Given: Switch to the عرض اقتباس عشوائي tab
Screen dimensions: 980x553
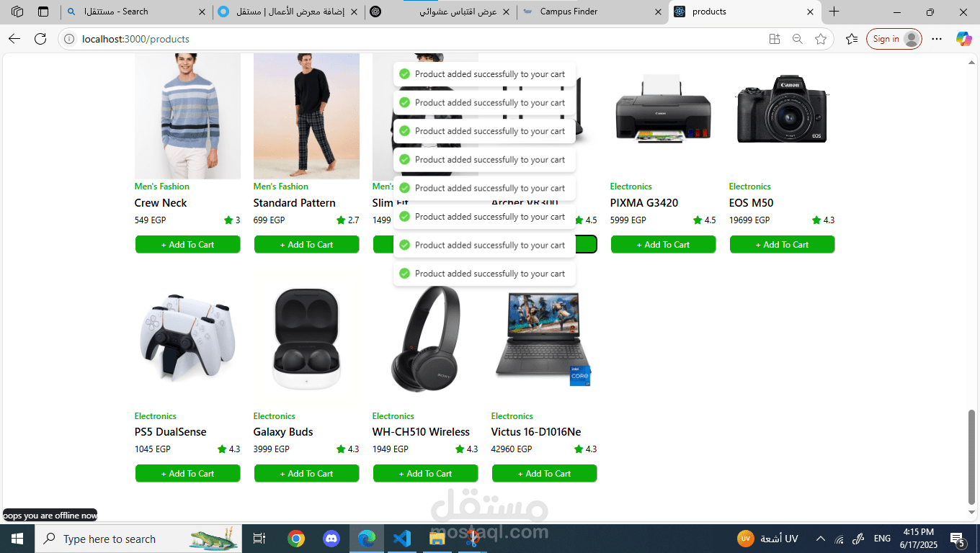Looking at the screenshot, I should pyautogui.click(x=440, y=12).
